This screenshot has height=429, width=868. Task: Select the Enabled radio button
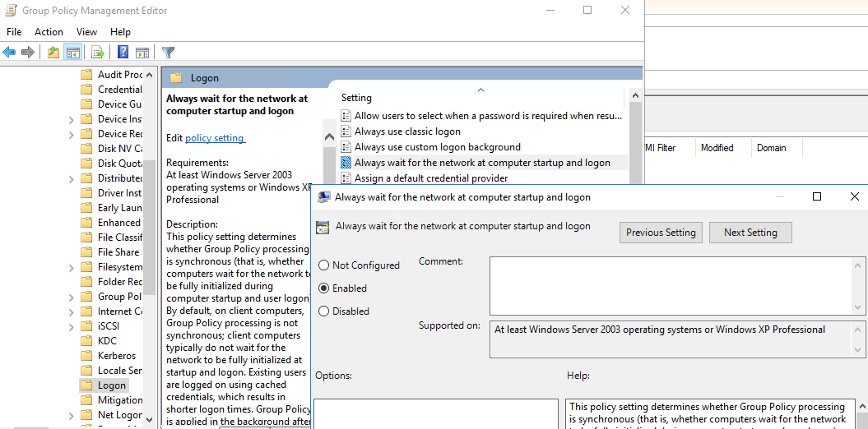[324, 288]
